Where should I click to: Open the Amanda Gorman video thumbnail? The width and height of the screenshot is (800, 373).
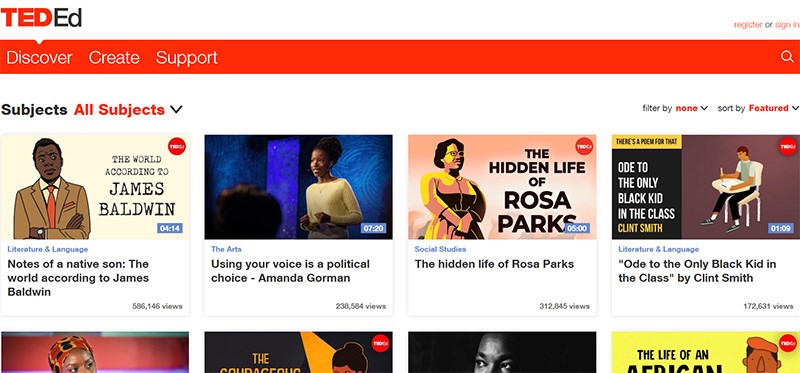pyautogui.click(x=298, y=187)
